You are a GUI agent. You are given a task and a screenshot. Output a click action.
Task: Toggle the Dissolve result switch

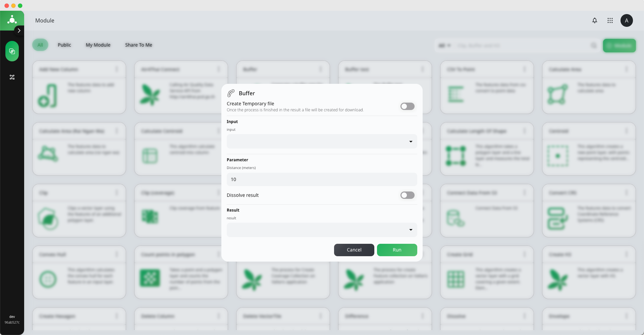[408, 195]
